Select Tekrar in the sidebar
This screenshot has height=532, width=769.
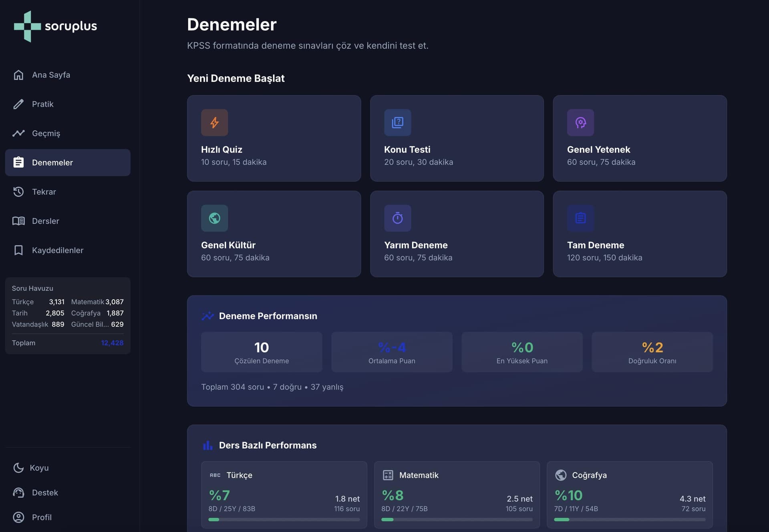click(44, 192)
